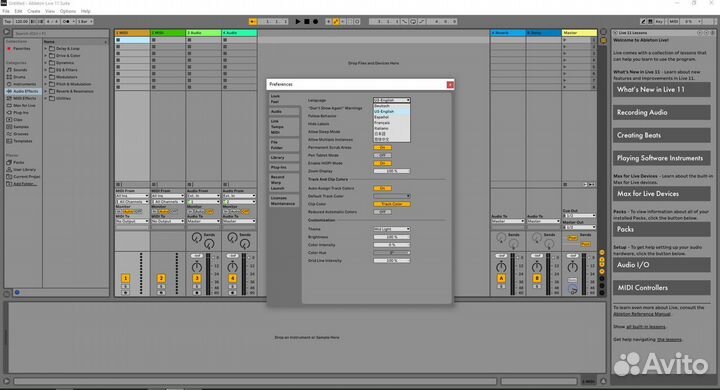
Task: Open the Edit menu
Action: click(18, 11)
